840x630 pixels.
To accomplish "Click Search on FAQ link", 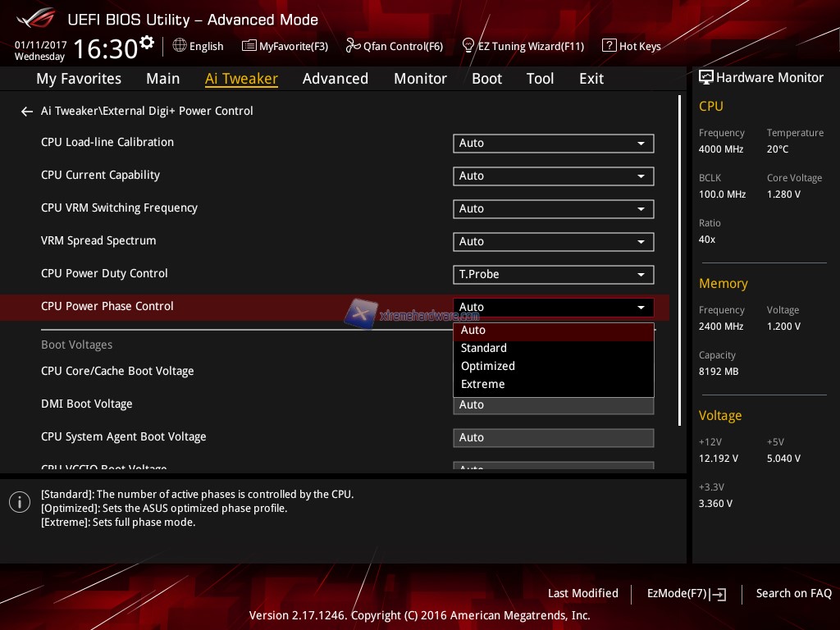I will click(793, 593).
